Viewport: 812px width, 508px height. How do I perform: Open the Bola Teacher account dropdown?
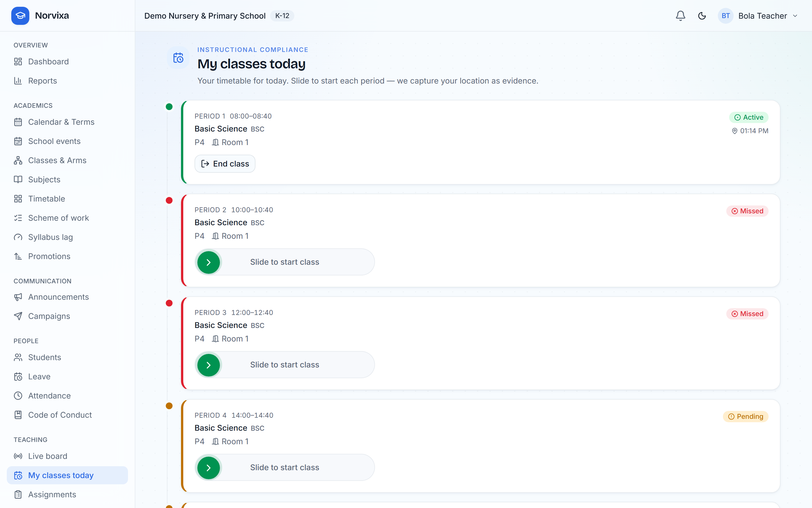pyautogui.click(x=758, y=16)
